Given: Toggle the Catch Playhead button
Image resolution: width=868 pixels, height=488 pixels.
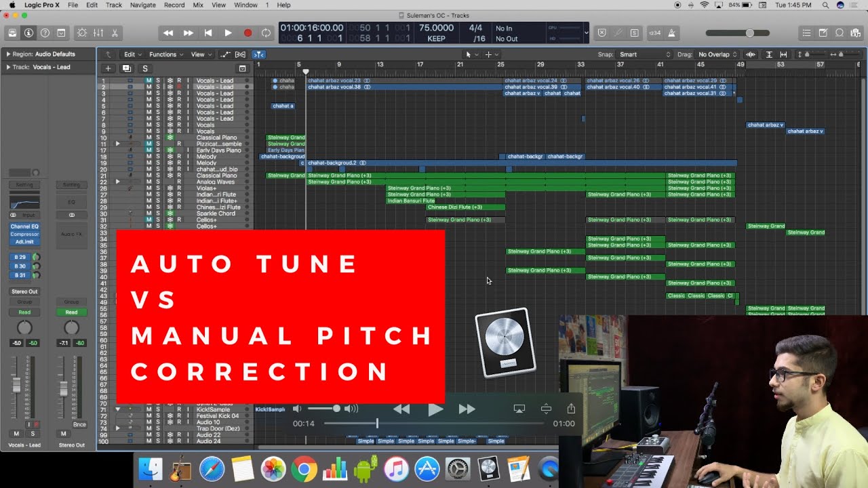Looking at the screenshot, I should click(x=259, y=54).
